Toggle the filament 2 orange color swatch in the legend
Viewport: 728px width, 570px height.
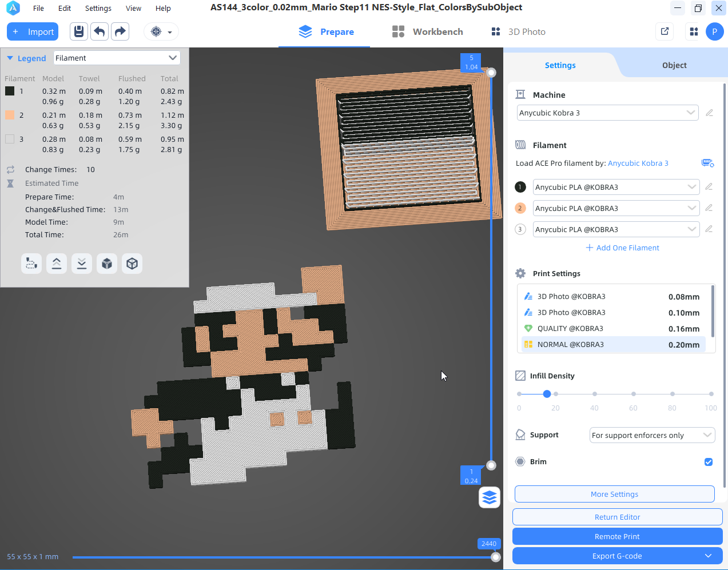coord(10,115)
